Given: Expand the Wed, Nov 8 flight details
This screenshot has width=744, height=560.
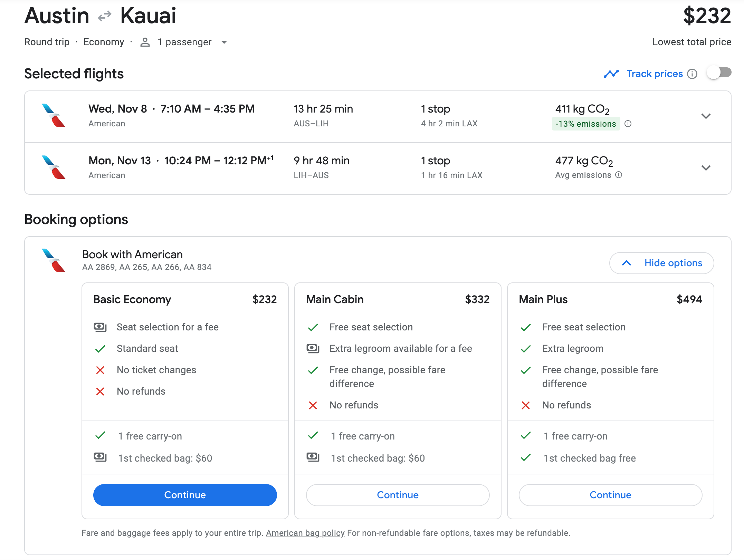Looking at the screenshot, I should pyautogui.click(x=706, y=116).
